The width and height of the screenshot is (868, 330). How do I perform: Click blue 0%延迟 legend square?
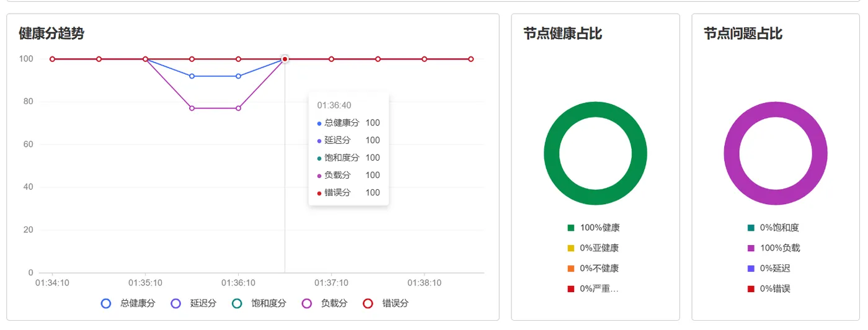click(751, 269)
